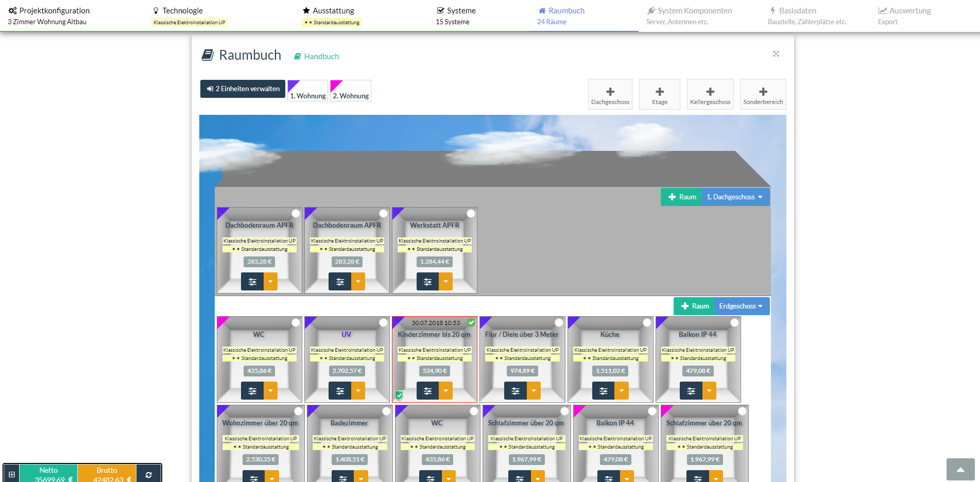
Task: Toggle selection circle on Küche room
Action: [x=647, y=322]
